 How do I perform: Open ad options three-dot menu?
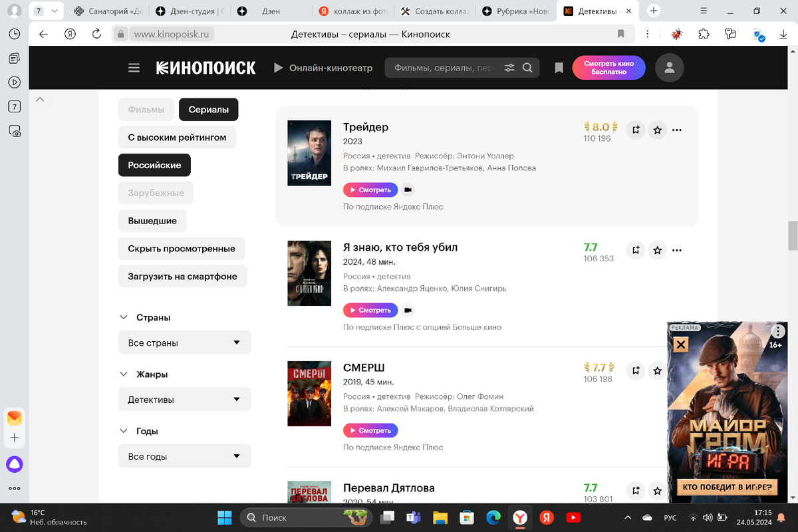tap(777, 331)
